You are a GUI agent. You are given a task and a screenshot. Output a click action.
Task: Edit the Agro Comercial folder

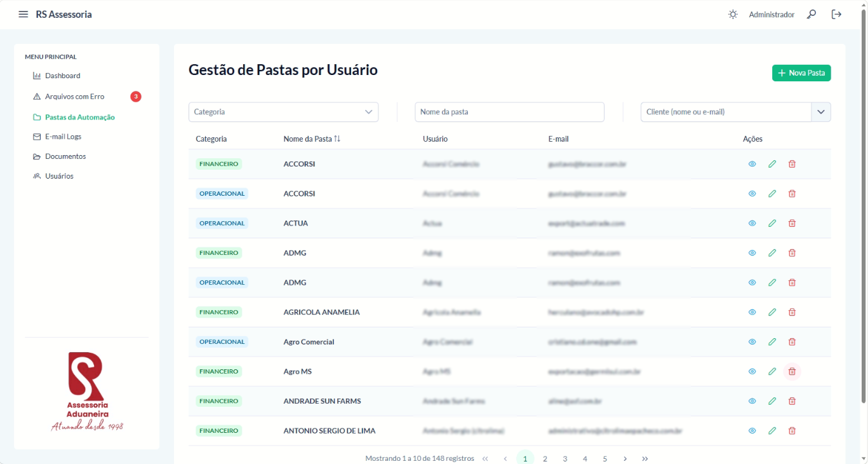pyautogui.click(x=772, y=342)
